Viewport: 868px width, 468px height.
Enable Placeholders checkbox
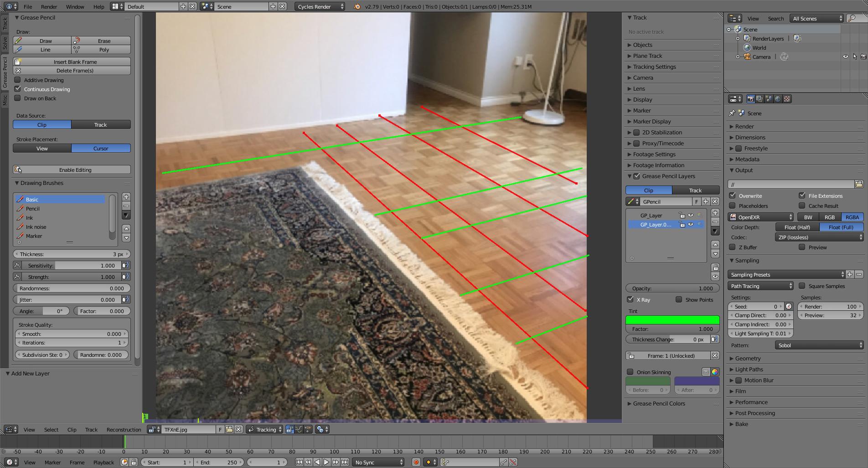pos(733,206)
